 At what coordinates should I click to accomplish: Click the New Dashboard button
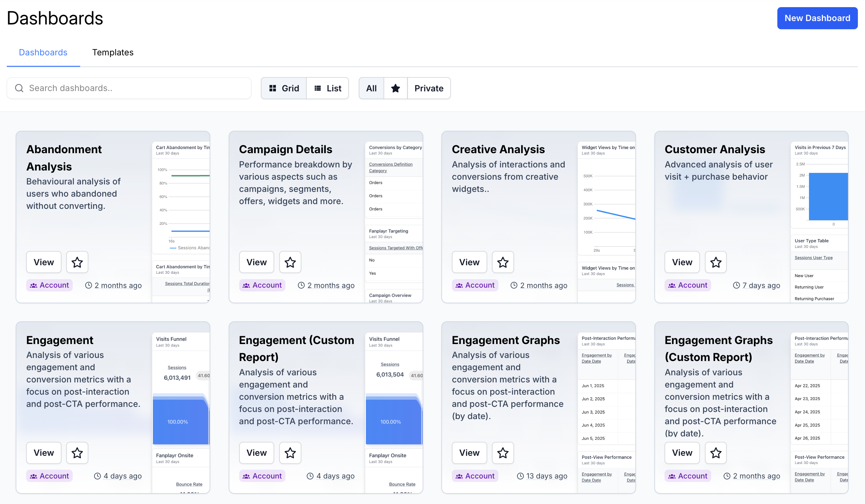(x=817, y=18)
